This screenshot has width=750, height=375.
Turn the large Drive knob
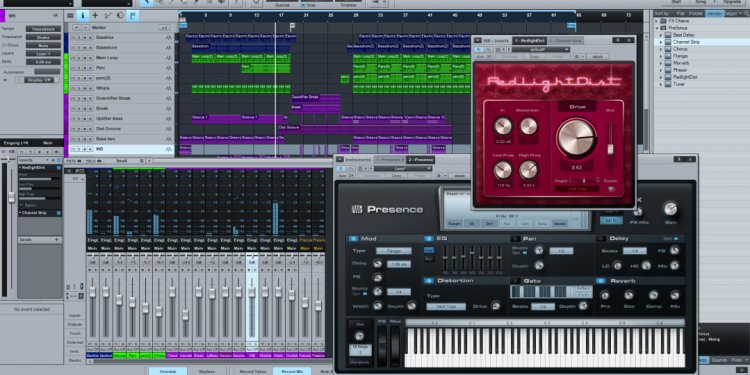(576, 137)
